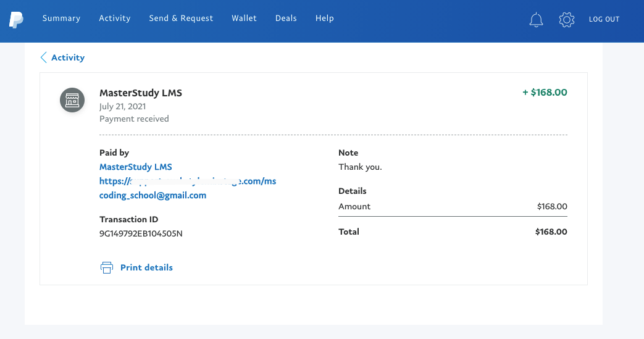
Task: Click the Note label
Action: tap(348, 153)
